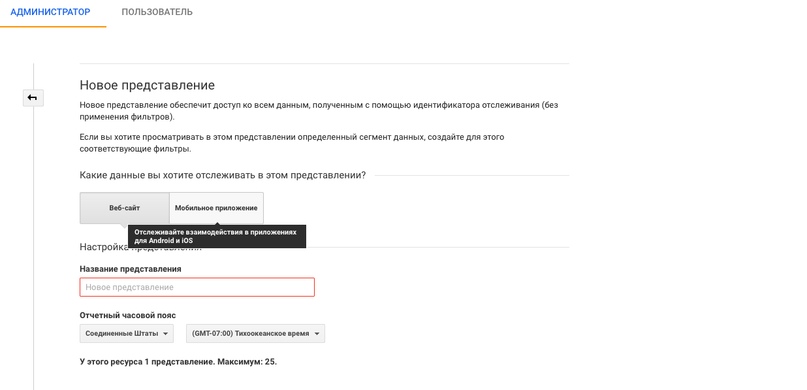Click the paragraph about соответствующие фильтры
This screenshot has height=390, width=807.
(x=292, y=143)
